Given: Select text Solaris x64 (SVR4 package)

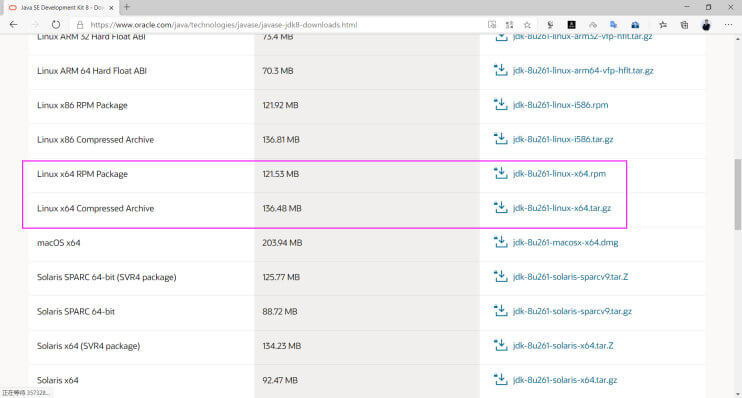Looking at the screenshot, I should coord(88,346).
